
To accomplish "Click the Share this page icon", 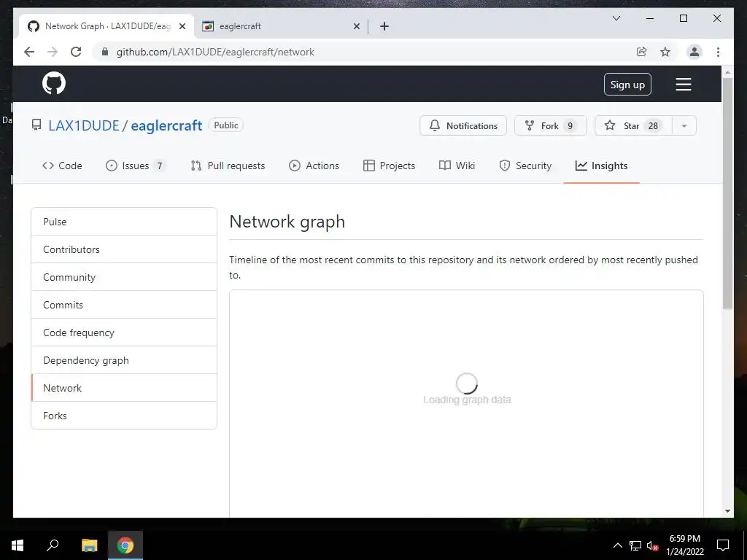I will 642,52.
